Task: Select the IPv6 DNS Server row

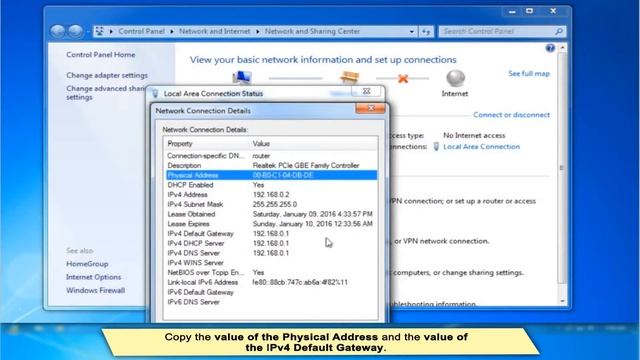Action: (271, 302)
